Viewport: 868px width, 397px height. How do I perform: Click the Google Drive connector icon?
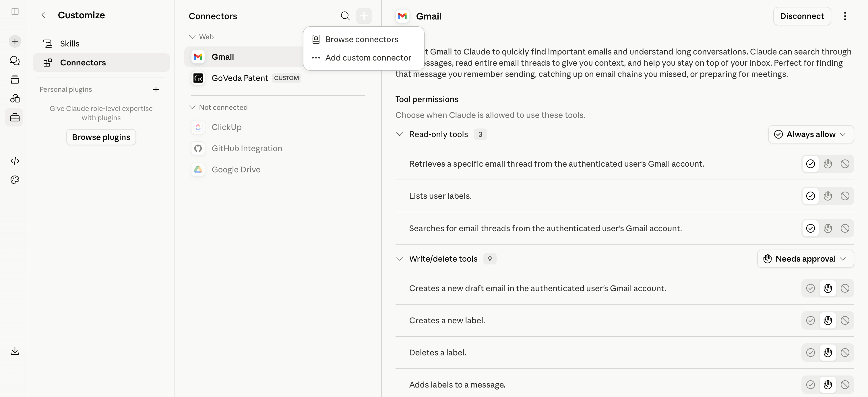[x=198, y=170]
